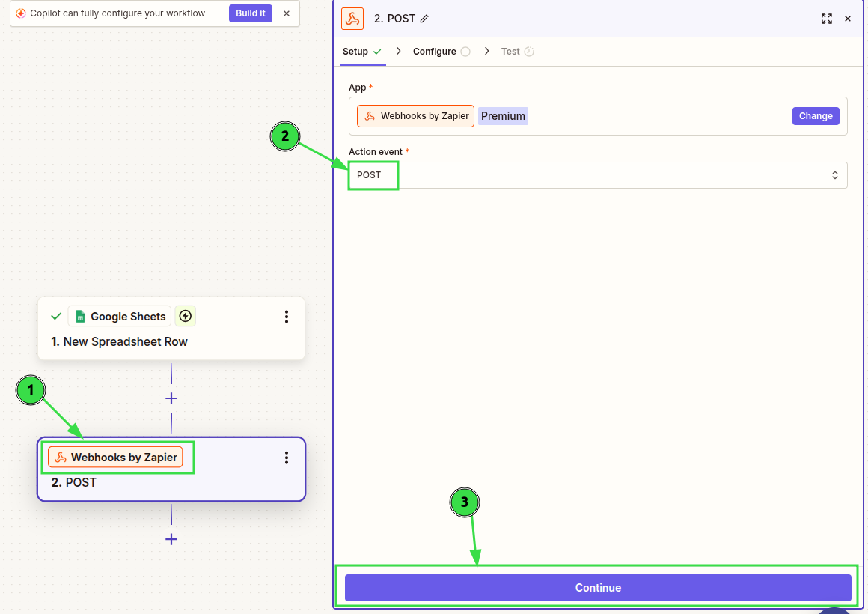The width and height of the screenshot is (868, 614).
Task: Click the Action event dropdown arrows
Action: (x=835, y=175)
